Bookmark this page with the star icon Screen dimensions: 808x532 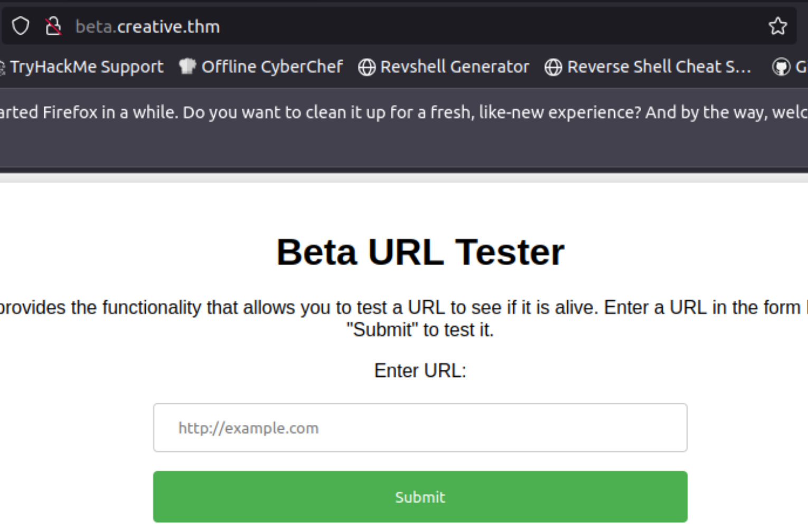[x=777, y=26]
